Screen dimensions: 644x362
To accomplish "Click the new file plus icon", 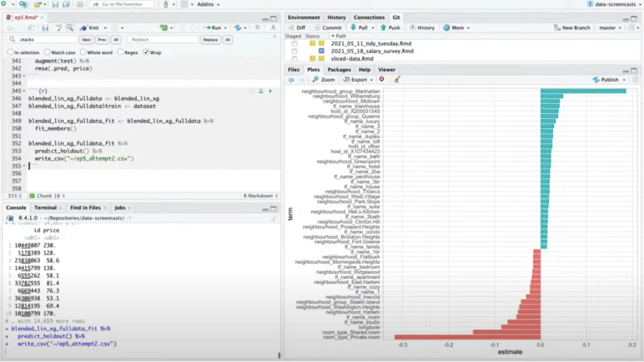I will pos(4,4).
